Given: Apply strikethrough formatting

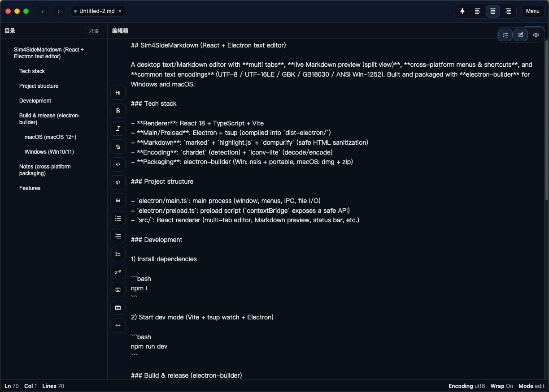Looking at the screenshot, I should (x=118, y=146).
